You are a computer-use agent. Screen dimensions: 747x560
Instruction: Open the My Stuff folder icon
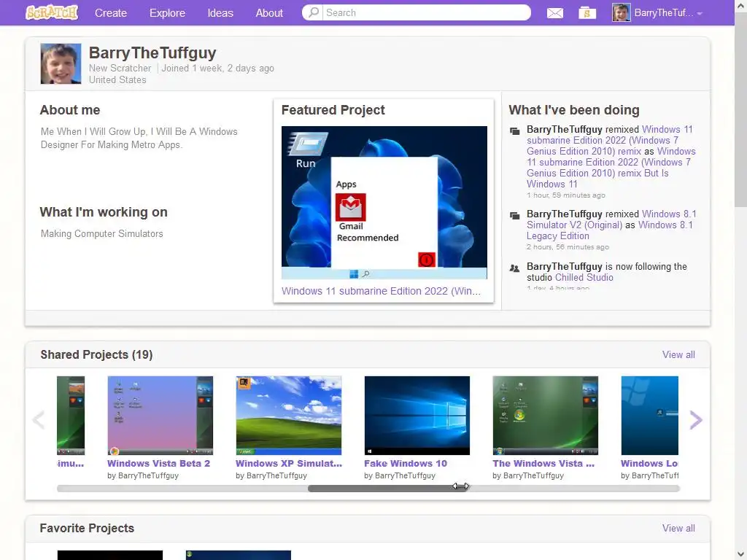(x=587, y=13)
